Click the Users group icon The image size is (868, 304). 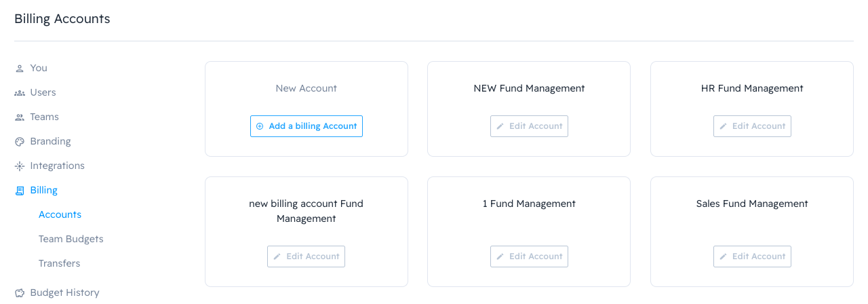coord(20,93)
